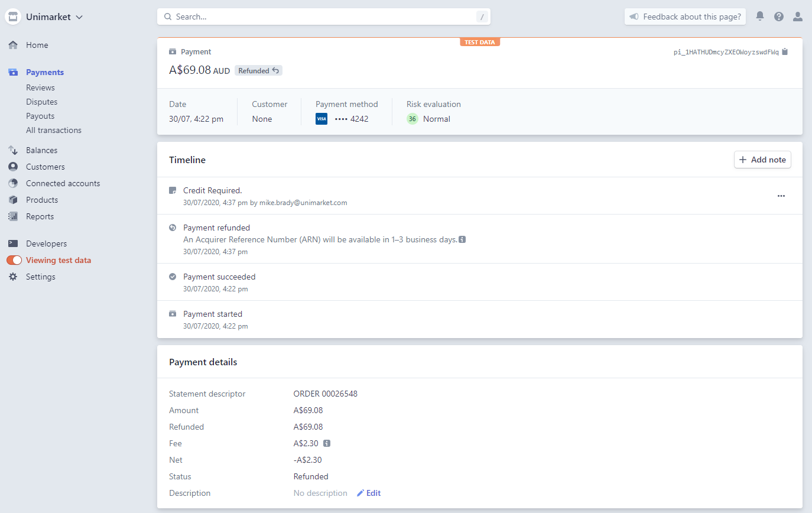Copy the payment ID with clipboard icon
812x513 pixels.
pyautogui.click(x=785, y=52)
